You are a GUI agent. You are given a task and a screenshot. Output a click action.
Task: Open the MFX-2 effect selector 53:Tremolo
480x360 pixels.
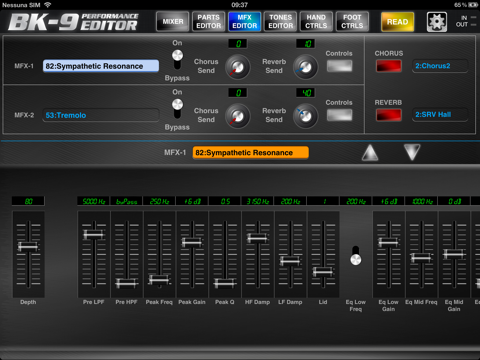pyautogui.click(x=101, y=115)
